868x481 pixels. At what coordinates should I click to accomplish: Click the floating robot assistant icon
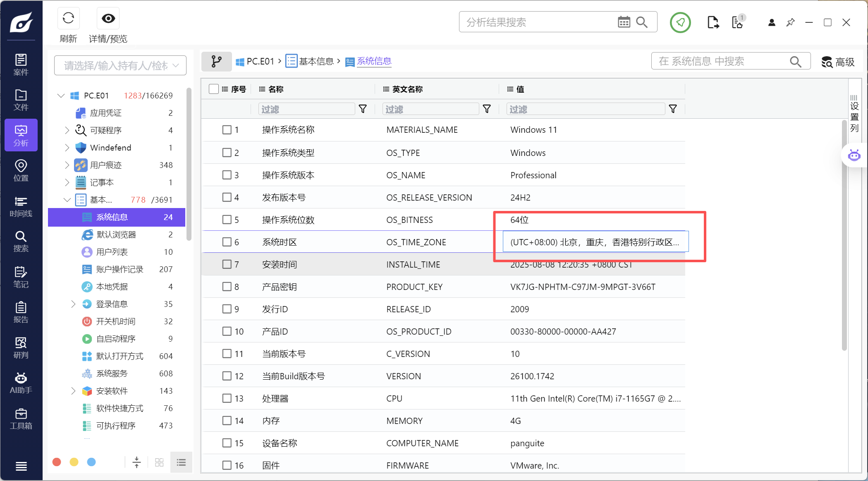point(854,156)
